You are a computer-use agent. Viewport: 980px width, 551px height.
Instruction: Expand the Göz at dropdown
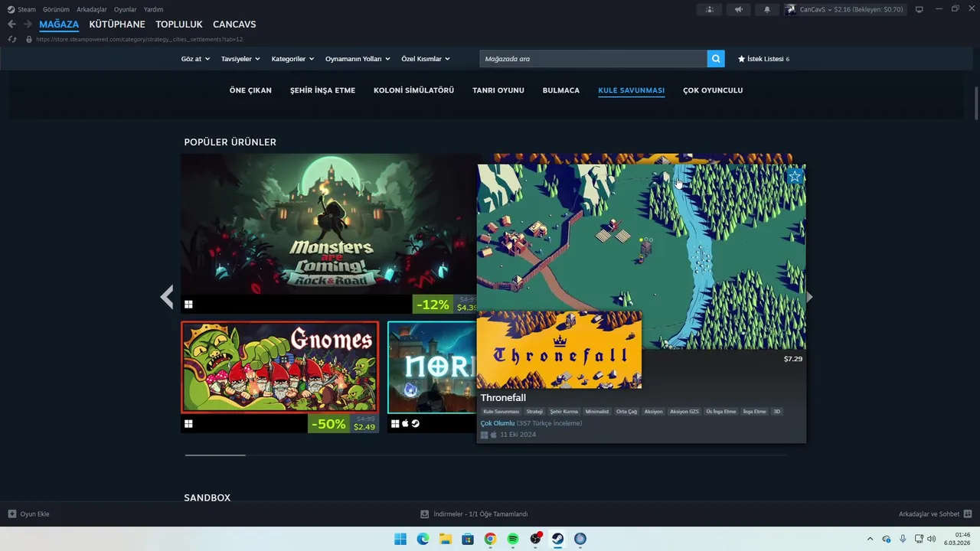[195, 59]
